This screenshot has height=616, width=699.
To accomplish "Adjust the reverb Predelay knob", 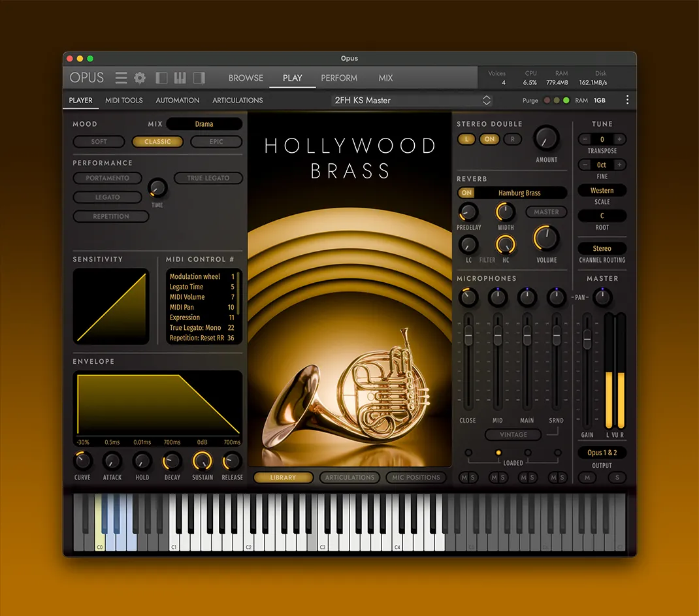I will click(468, 212).
